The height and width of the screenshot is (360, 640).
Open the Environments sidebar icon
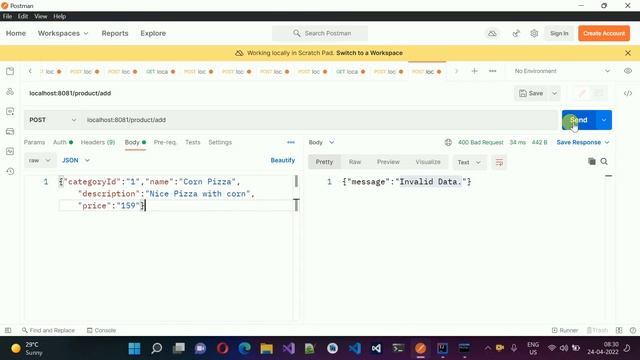pos(10,111)
